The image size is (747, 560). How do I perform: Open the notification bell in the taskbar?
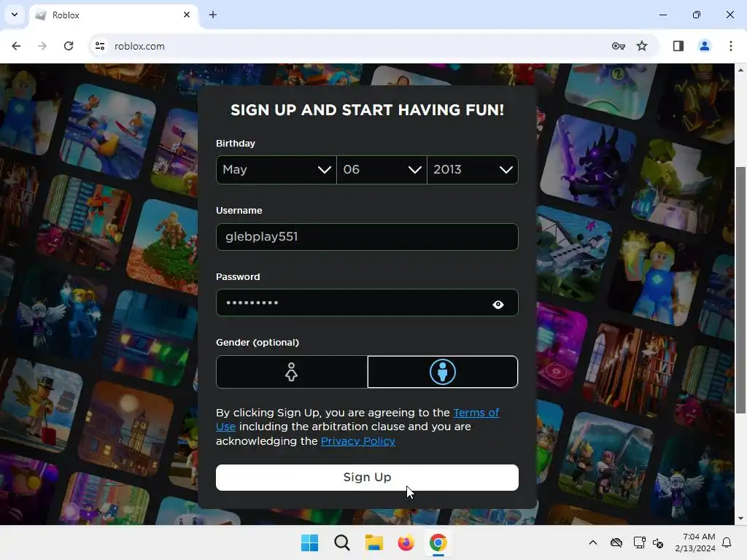point(727,542)
